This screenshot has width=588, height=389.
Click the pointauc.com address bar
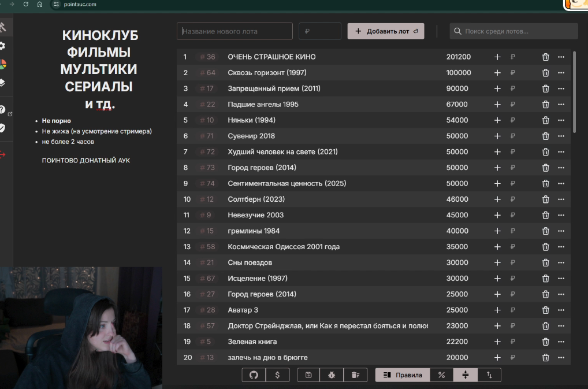80,4
